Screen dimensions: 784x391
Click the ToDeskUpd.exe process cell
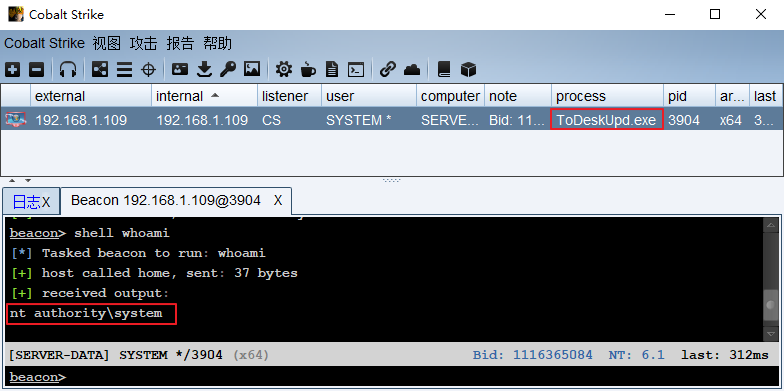[x=608, y=120]
